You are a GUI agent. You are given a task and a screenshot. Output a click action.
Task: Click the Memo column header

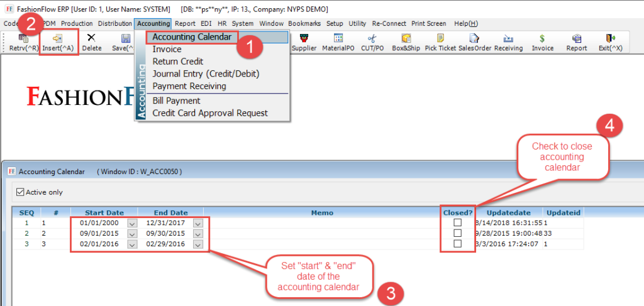click(x=322, y=212)
